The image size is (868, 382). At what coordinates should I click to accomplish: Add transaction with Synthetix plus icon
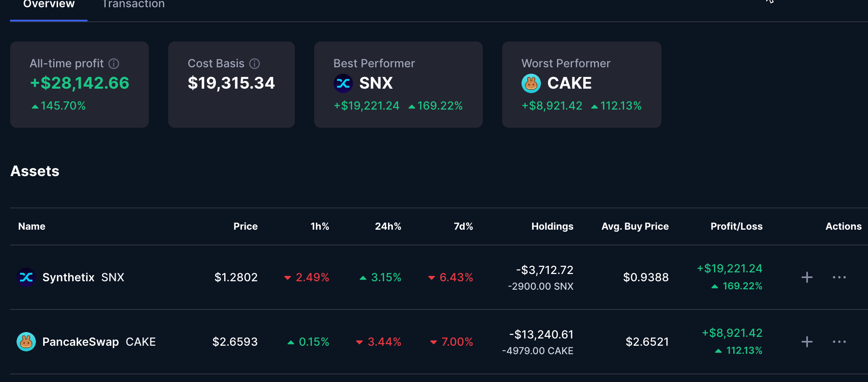click(807, 277)
